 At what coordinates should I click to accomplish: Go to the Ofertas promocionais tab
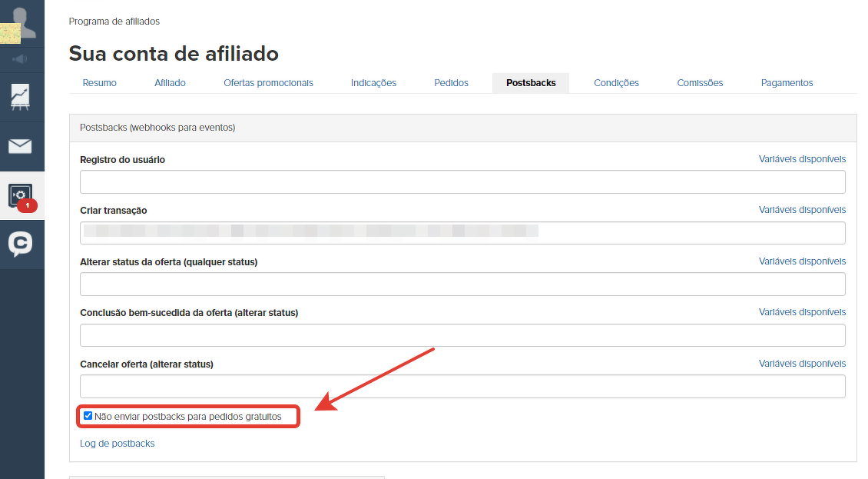tap(268, 83)
